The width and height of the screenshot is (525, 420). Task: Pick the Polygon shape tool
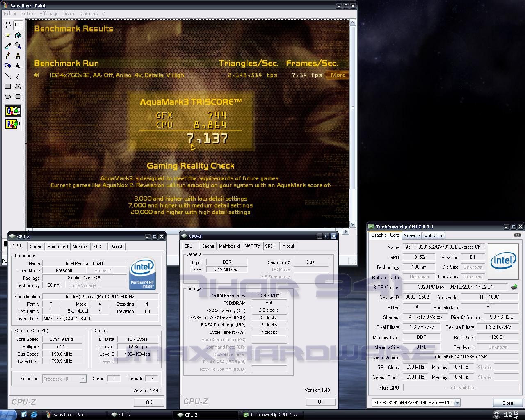pos(18,86)
